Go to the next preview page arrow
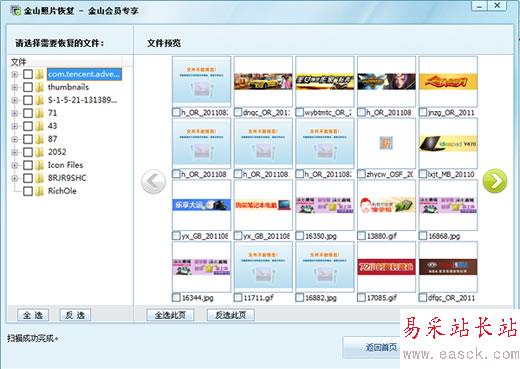The height and width of the screenshot is (369, 520). point(495,181)
